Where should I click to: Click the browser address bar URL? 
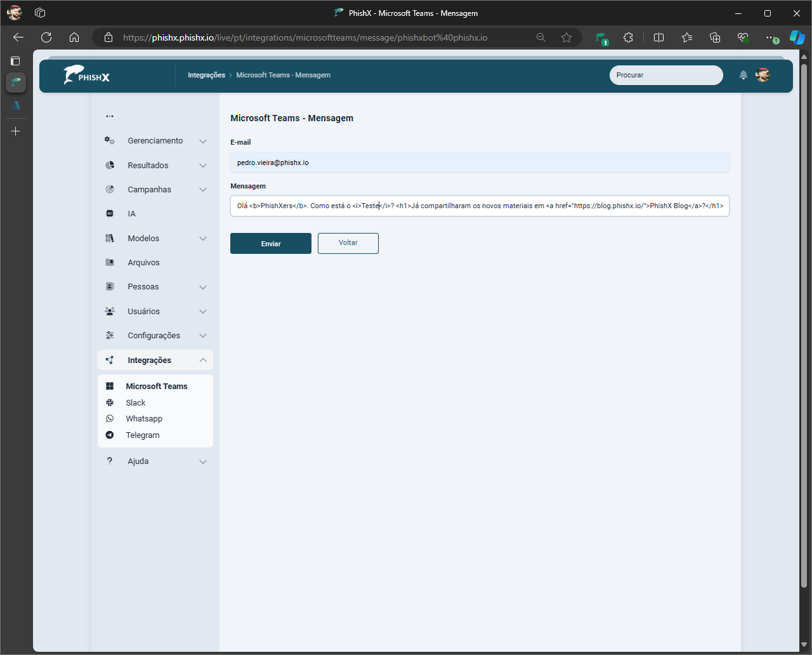[305, 37]
